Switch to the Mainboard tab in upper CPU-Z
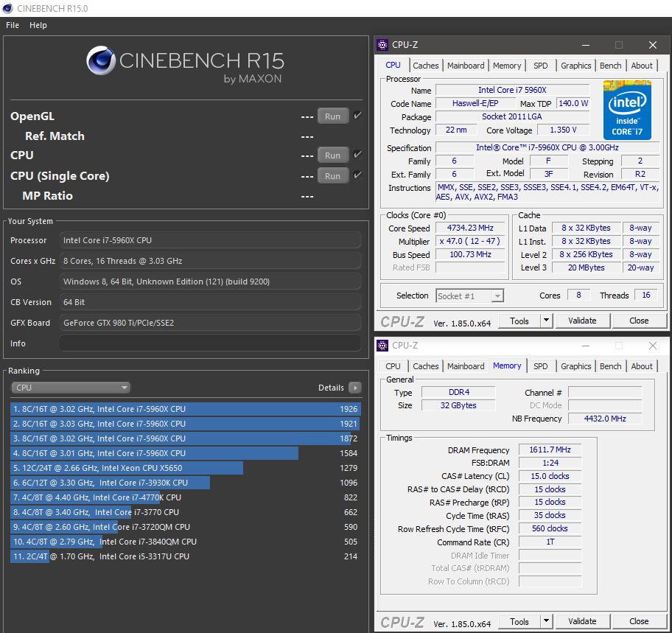 click(466, 66)
